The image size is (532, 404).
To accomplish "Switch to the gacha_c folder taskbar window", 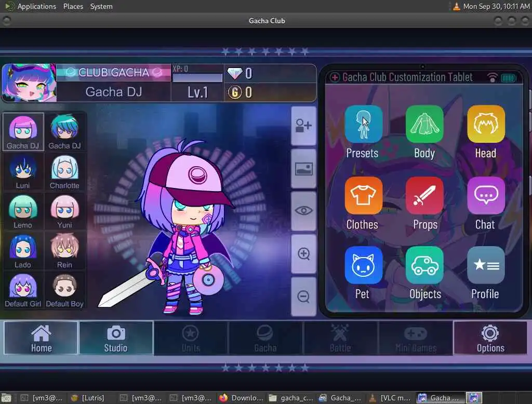I will click(291, 398).
